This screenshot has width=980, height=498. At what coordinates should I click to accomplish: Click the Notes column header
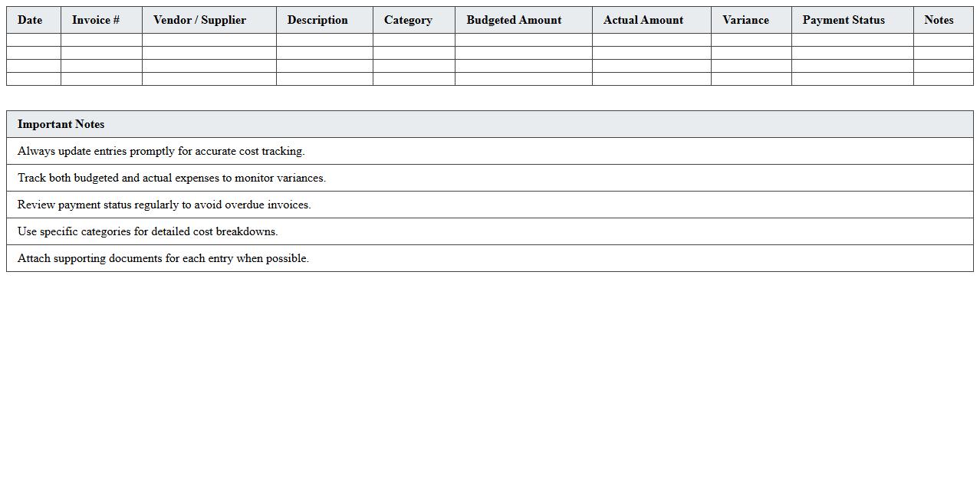click(x=939, y=20)
